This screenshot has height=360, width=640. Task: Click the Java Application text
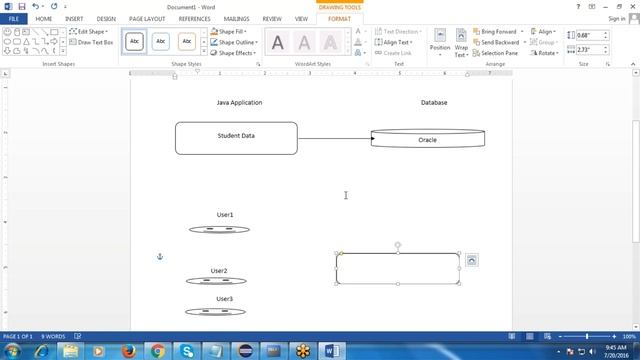click(240, 102)
